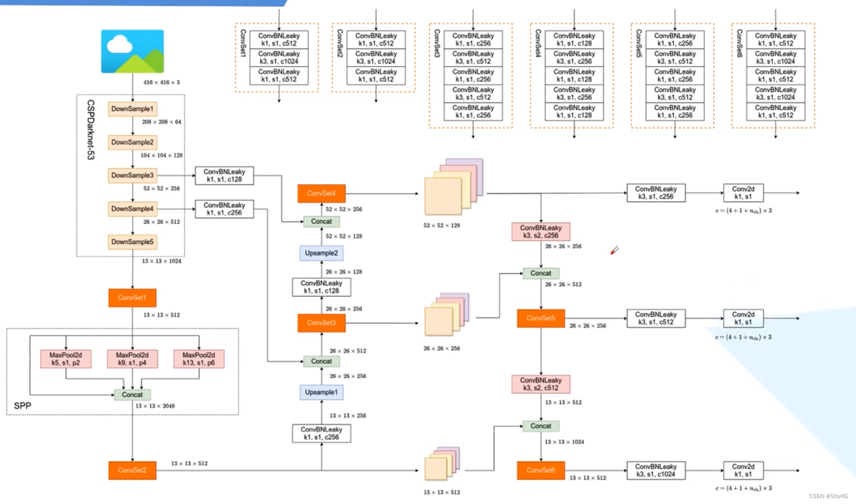Image resolution: width=856 pixels, height=504 pixels.
Task: Click the ConvBNLeaky block fed by DownSample3
Action: (224, 176)
